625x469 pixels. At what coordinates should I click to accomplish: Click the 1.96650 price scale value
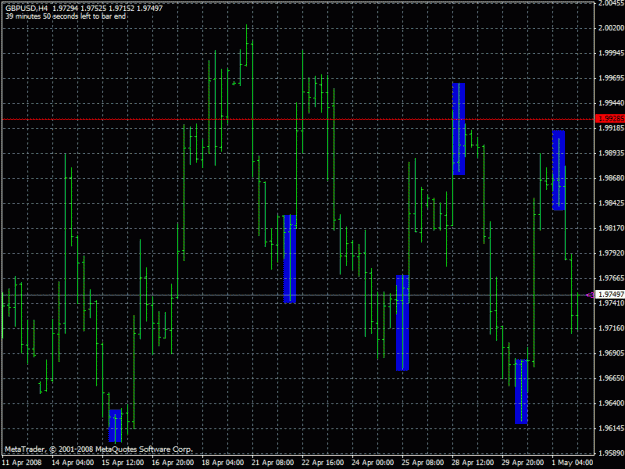pos(611,378)
